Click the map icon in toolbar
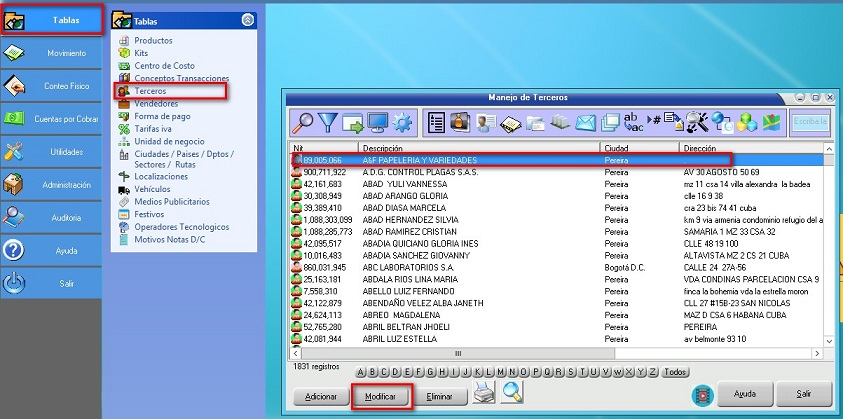Screen dimensions: 843x419 771,123
